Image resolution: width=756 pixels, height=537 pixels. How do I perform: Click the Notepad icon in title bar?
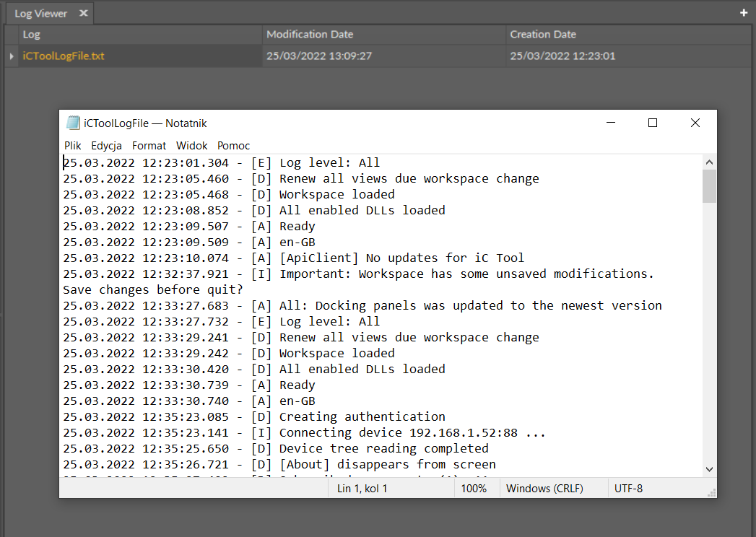pyautogui.click(x=73, y=123)
